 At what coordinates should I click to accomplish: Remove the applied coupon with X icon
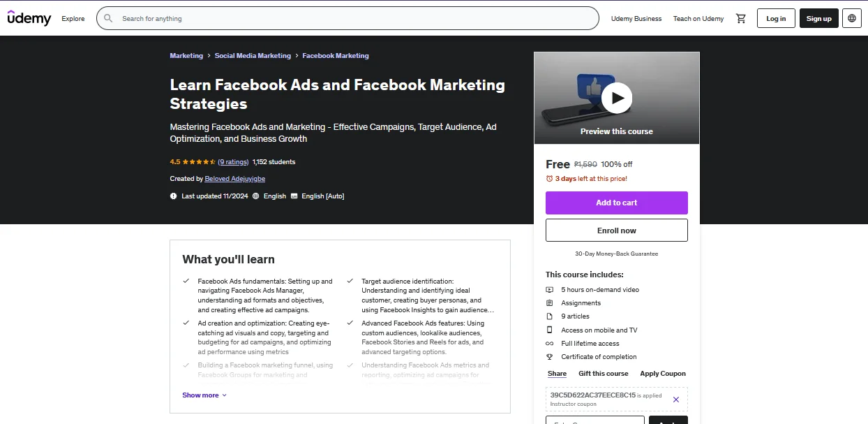(x=675, y=400)
